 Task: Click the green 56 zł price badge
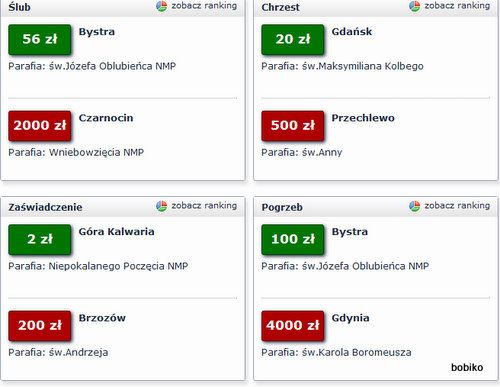(40, 39)
